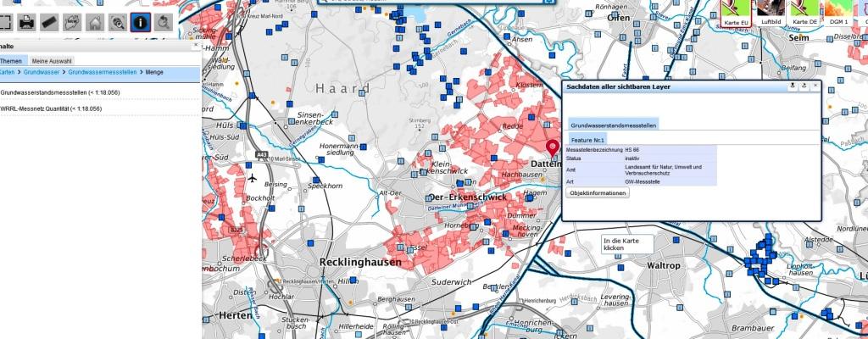Select the rectangle selection tool

[x=4, y=22]
